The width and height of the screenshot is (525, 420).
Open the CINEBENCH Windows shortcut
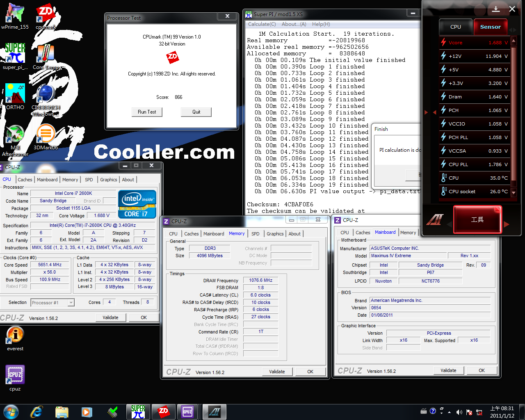[x=46, y=100]
